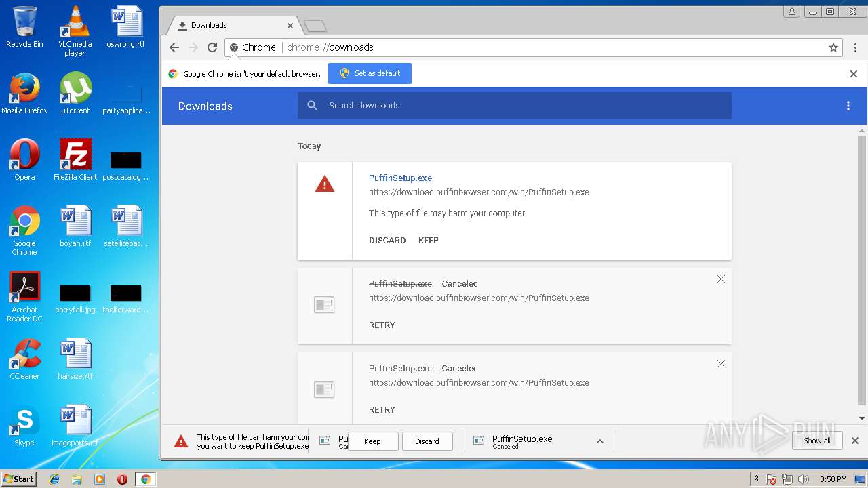Click the Chrome taskbar button
Image resolution: width=868 pixels, height=488 pixels.
click(145, 479)
